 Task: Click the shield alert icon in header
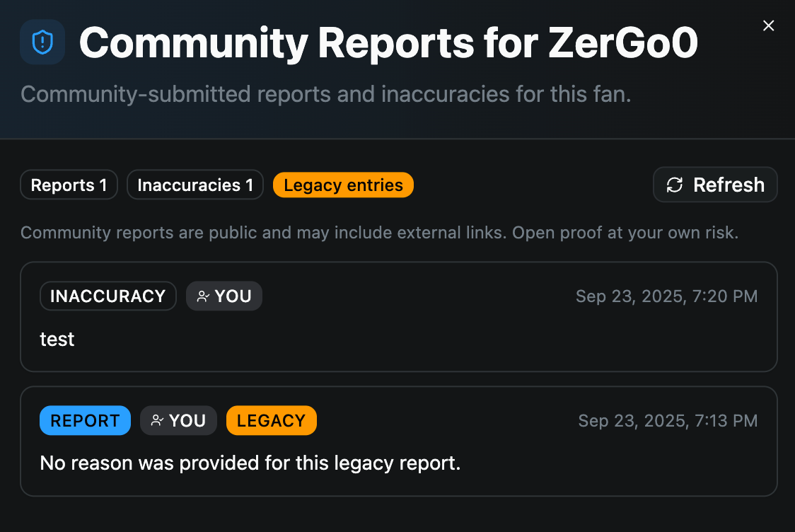click(42, 42)
